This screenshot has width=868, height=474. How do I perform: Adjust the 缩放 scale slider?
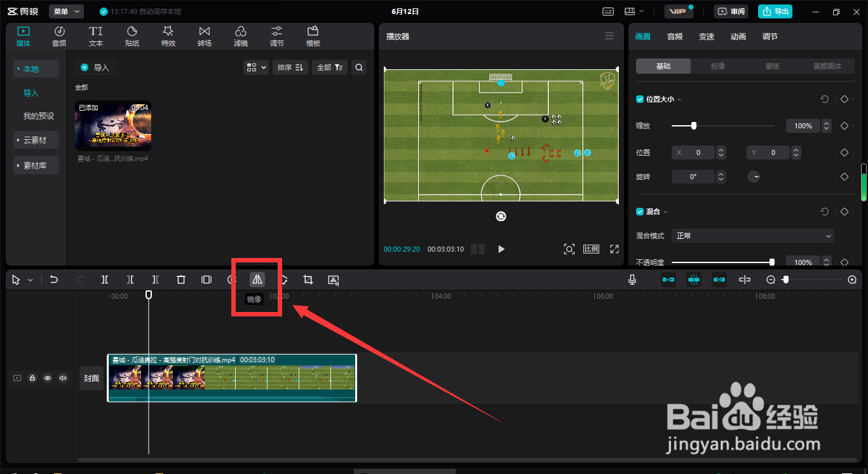[723, 126]
